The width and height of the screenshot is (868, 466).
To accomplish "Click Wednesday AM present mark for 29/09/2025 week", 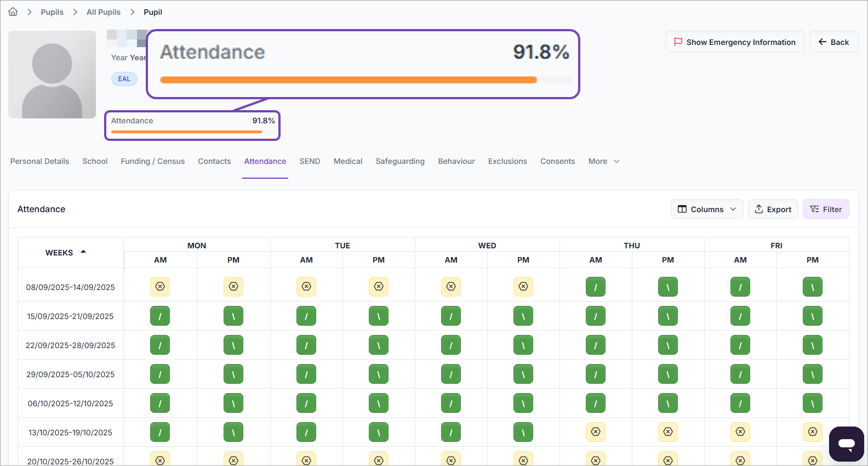I will 451,374.
